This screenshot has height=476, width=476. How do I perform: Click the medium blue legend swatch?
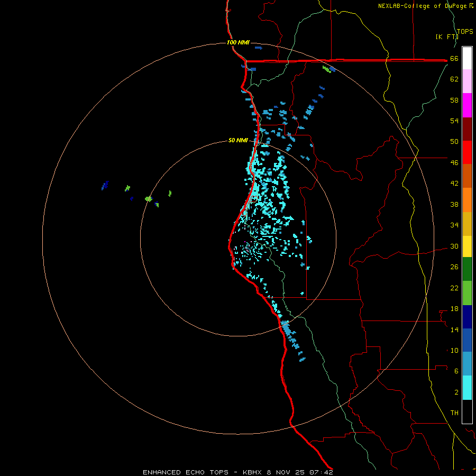(467, 340)
